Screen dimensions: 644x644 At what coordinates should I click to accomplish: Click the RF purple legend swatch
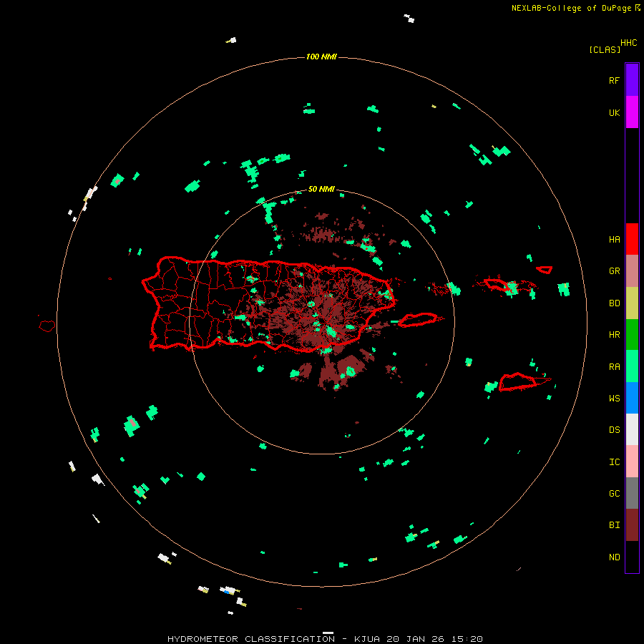point(632,80)
